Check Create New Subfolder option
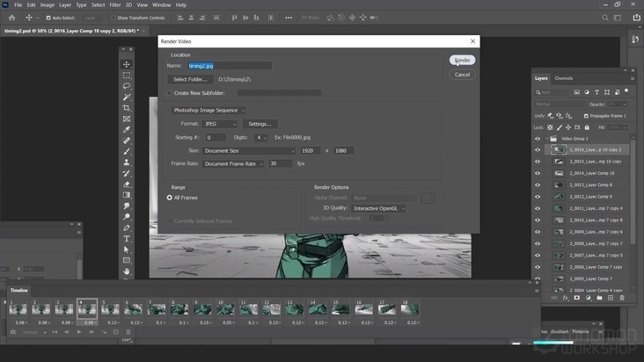 (x=169, y=93)
